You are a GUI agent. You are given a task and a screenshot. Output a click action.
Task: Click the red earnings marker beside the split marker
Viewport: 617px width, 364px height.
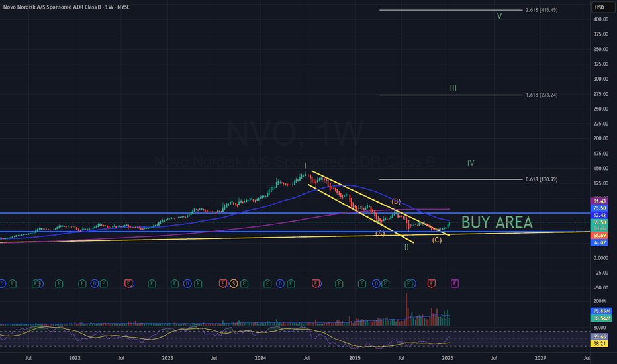coord(222,283)
